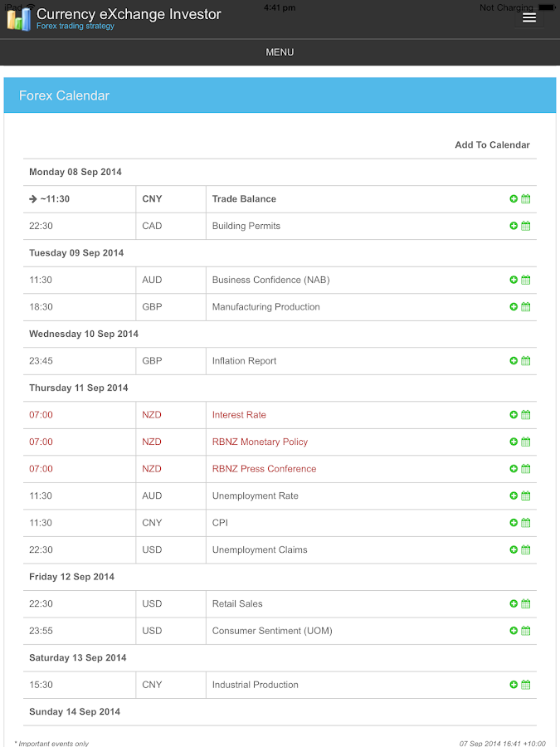
Task: Expand the MENU bar
Action: [280, 52]
